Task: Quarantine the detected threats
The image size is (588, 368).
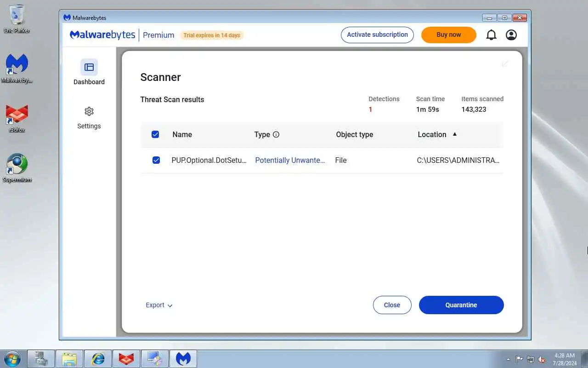Action: 461,305
